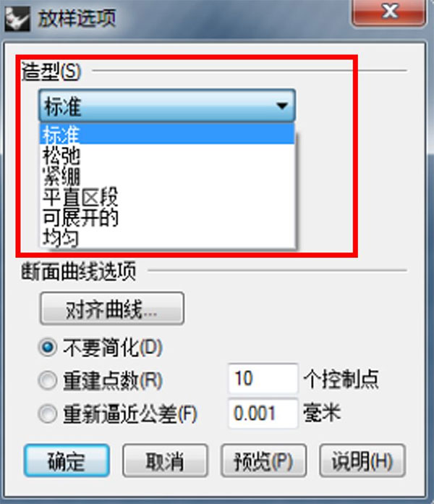This screenshot has height=504, width=434.
Task: Select 松弛 from the style list
Action: click(x=167, y=155)
